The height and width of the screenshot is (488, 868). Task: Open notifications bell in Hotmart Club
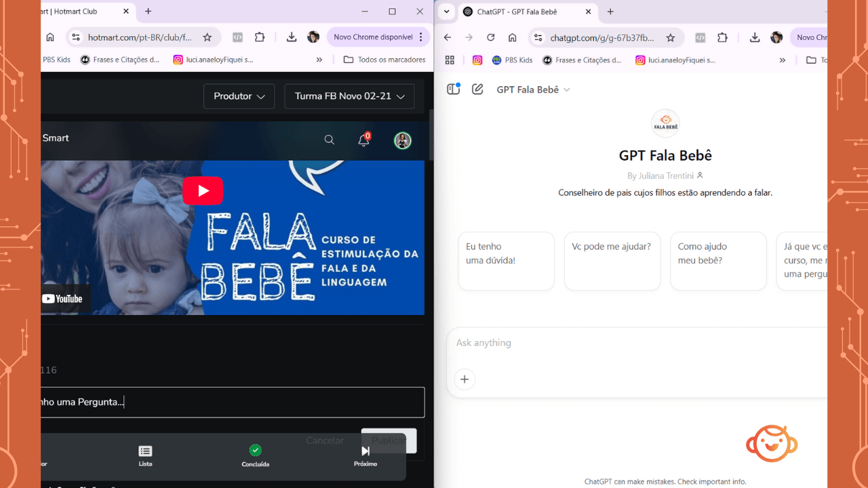(x=364, y=140)
